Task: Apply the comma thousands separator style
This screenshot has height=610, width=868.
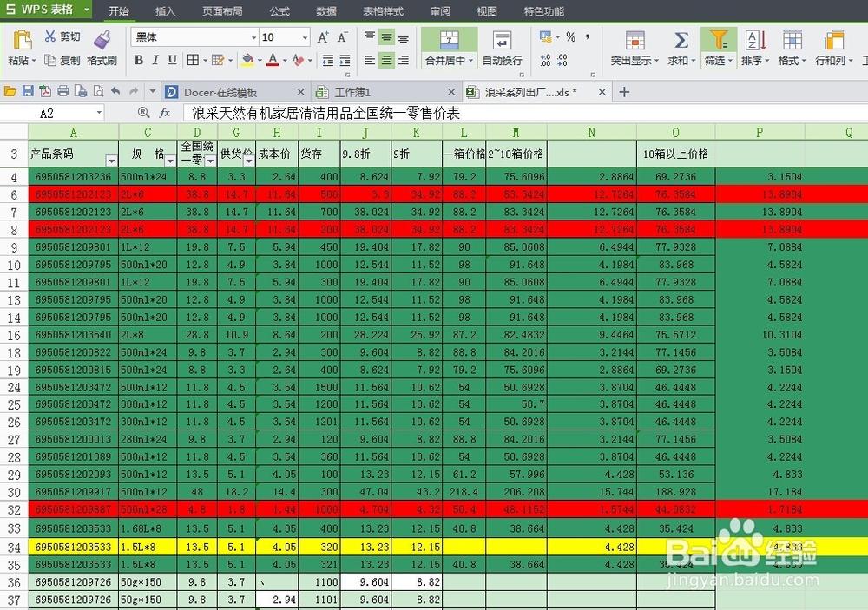Action: pyautogui.click(x=588, y=37)
